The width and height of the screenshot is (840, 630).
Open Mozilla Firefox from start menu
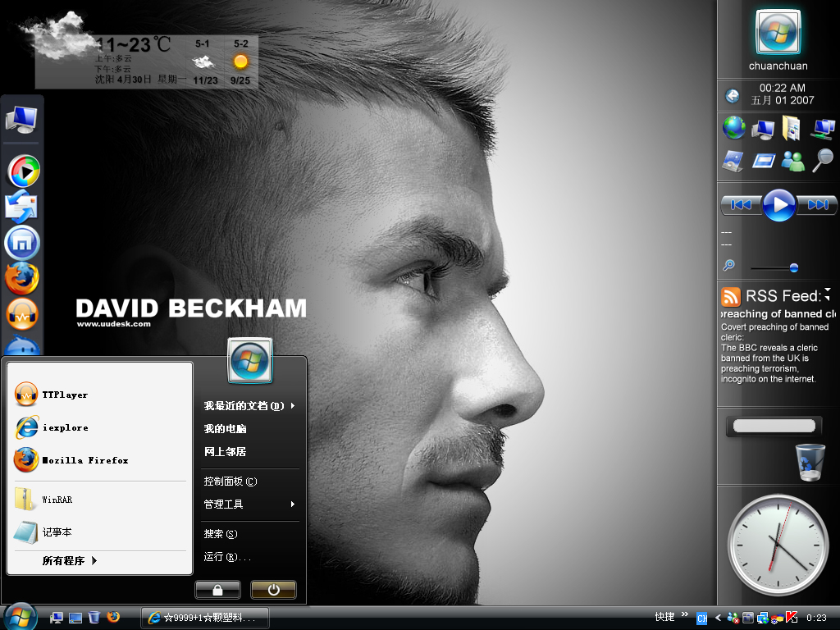pos(100,460)
